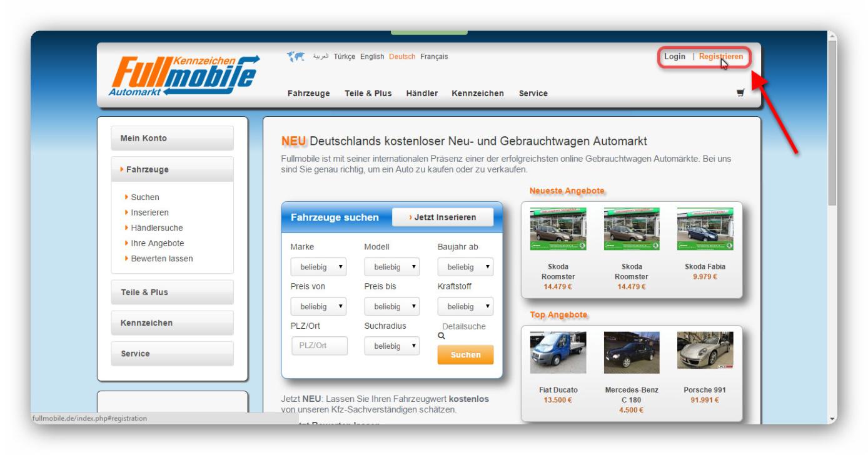This screenshot has height=455, width=868.
Task: Click the scrollbar down arrow
Action: pos(832,419)
